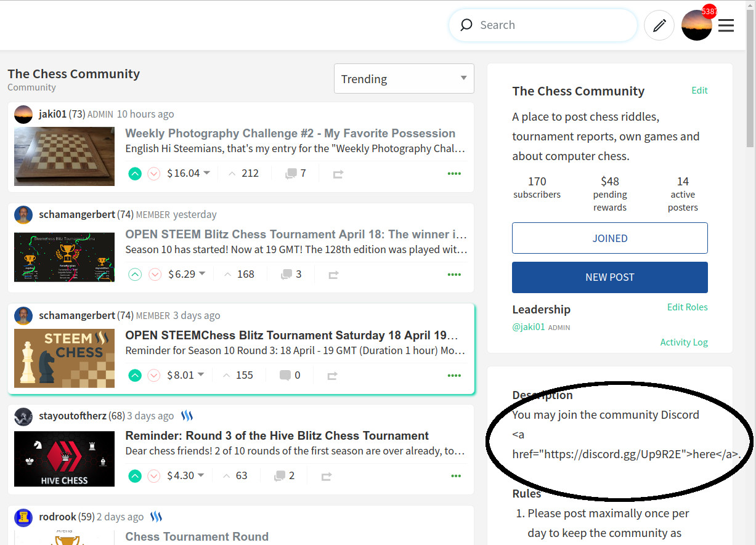Open comments on the Hive Blitz Chess post
The image size is (756, 545).
coord(280,476)
